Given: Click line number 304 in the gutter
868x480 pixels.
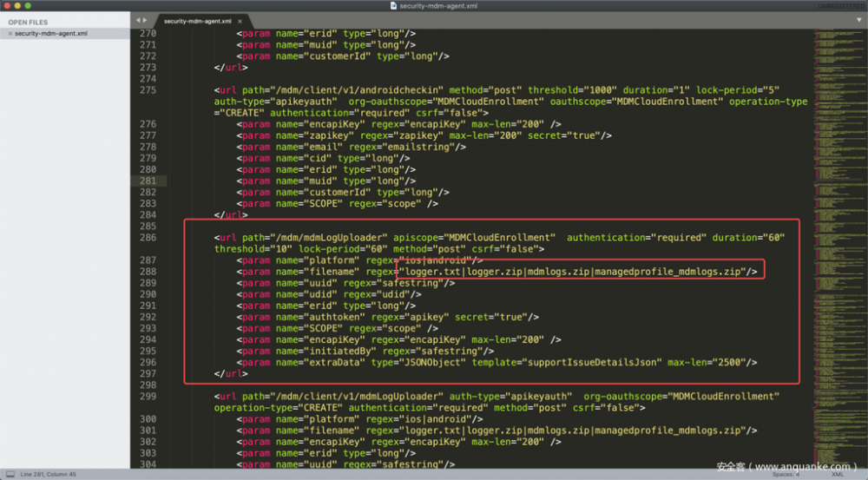Looking at the screenshot, I should pos(148,464).
